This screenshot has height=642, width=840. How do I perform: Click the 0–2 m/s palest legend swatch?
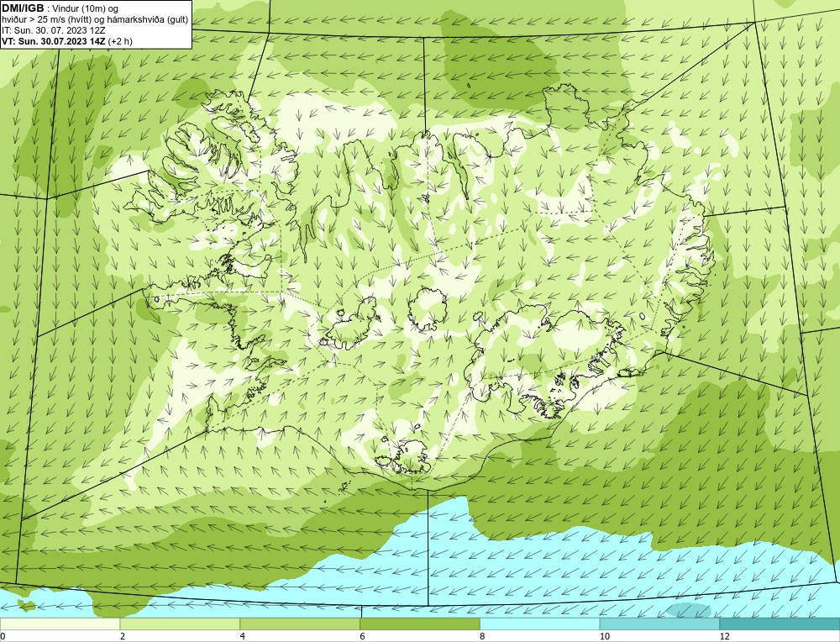(60, 624)
